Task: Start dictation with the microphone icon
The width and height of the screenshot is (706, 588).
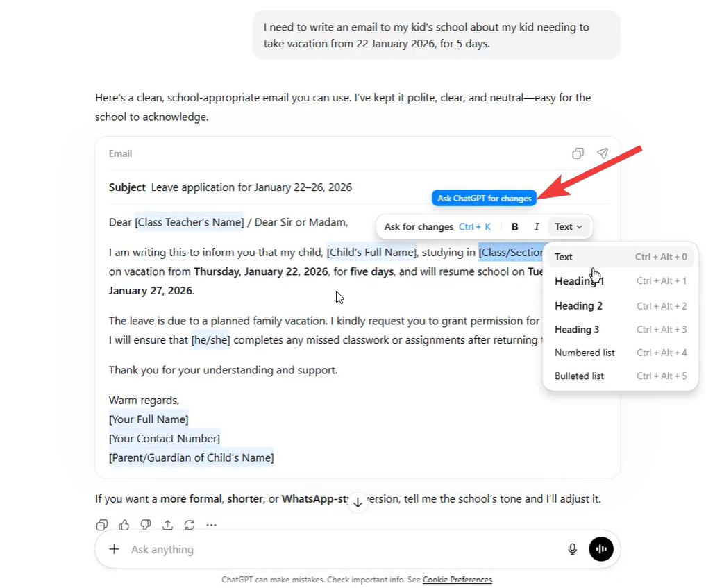Action: click(572, 549)
